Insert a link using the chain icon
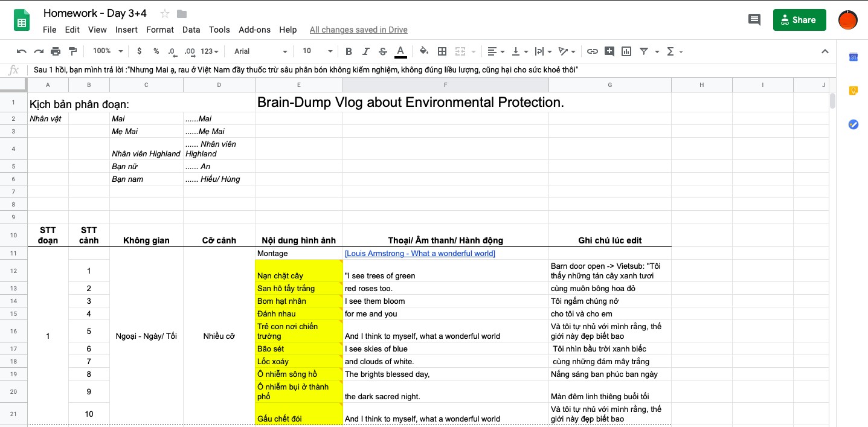 click(593, 51)
